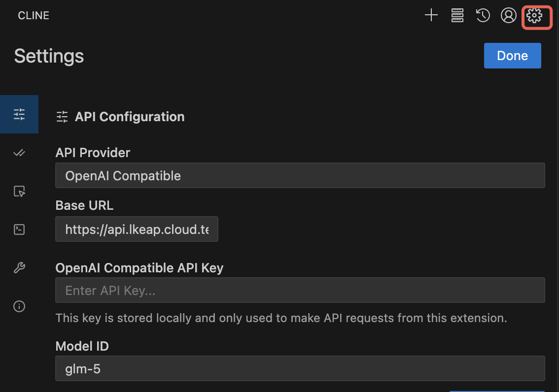The width and height of the screenshot is (559, 392).
Task: Open the Account profile icon
Action: coord(508,16)
